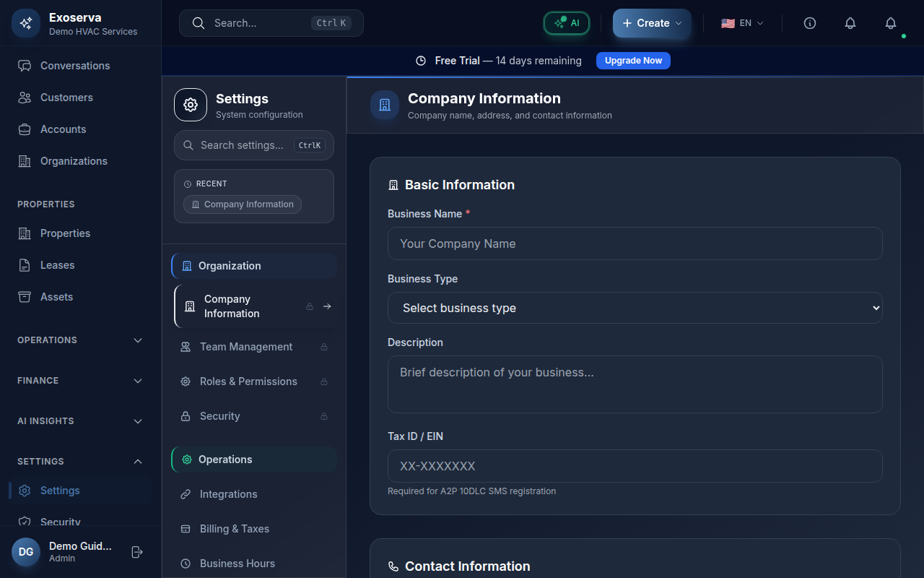
Task: Open the Create dropdown menu
Action: tap(652, 23)
